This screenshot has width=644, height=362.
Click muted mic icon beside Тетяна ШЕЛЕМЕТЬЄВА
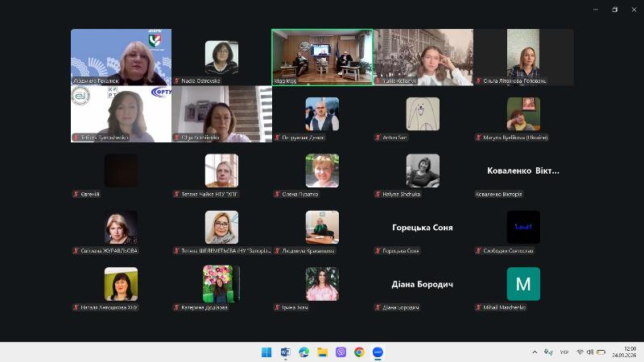176,250
